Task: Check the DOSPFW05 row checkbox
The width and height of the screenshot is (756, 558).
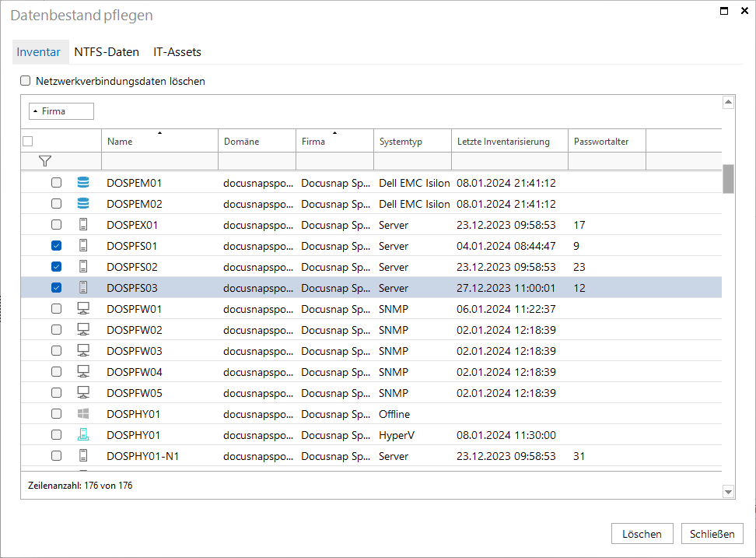Action: pyautogui.click(x=57, y=392)
